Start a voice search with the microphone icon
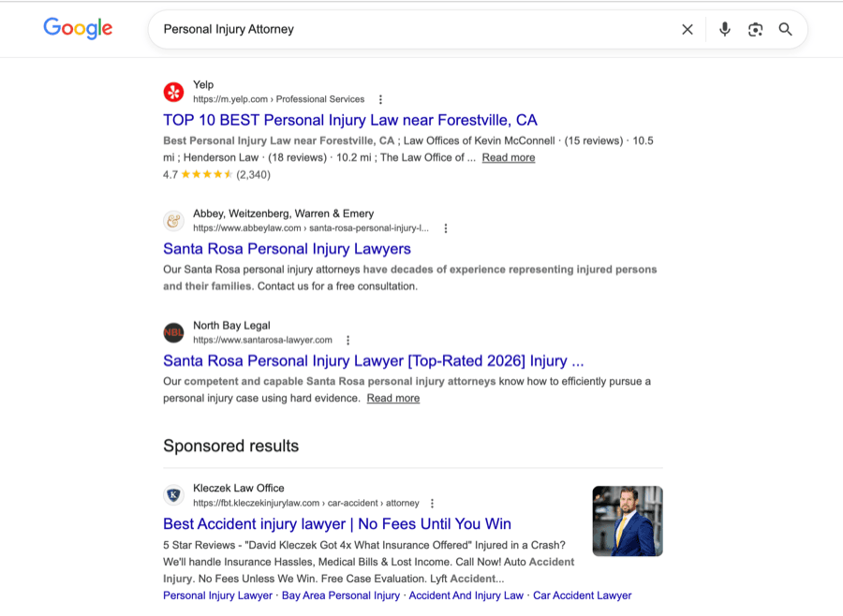The width and height of the screenshot is (843, 616). [724, 29]
